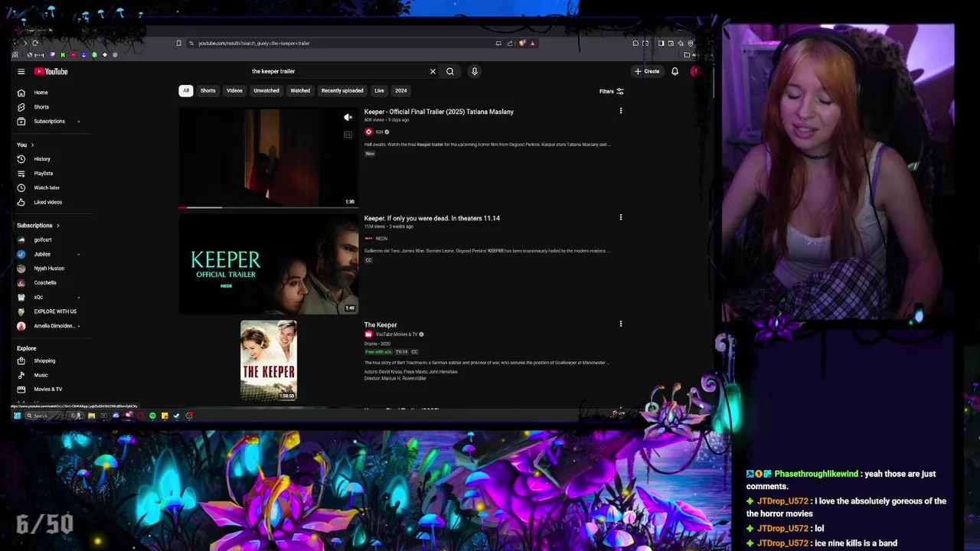Open the Keeper Official Final Trailer title

pos(439,112)
